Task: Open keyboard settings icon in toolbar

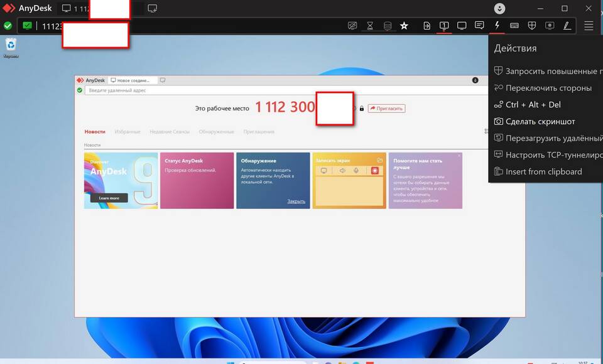Action: (x=514, y=26)
